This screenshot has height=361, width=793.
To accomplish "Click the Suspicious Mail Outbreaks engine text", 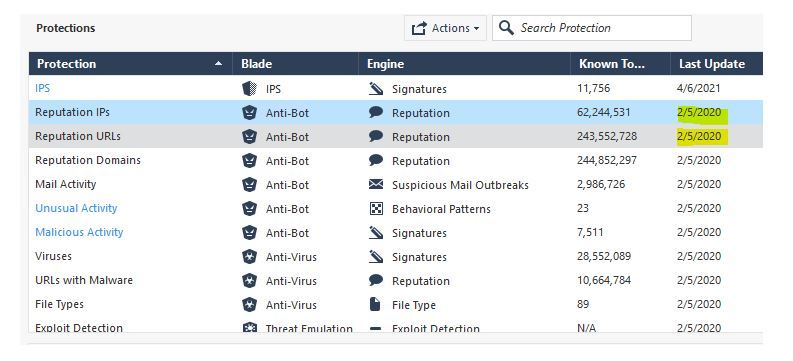I will [x=460, y=185].
